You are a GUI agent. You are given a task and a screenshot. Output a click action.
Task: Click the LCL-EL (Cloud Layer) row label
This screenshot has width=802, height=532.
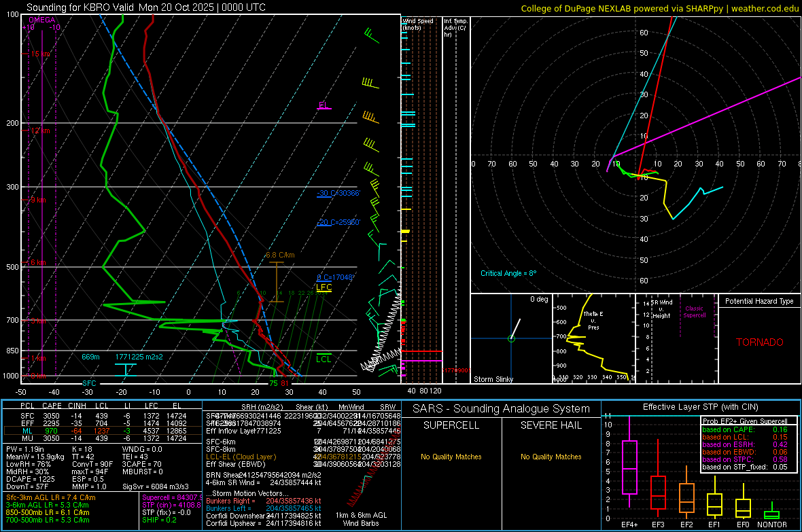click(x=241, y=457)
